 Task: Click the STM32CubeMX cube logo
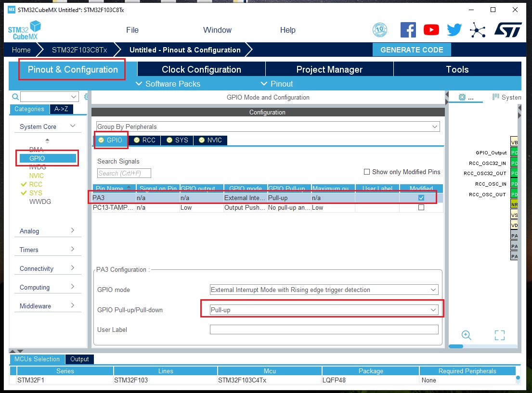coord(24,30)
